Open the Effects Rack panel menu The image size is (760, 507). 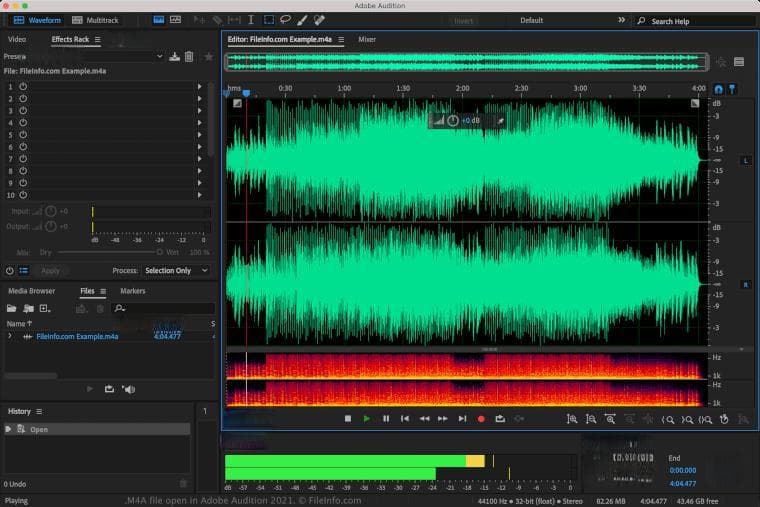click(97, 40)
